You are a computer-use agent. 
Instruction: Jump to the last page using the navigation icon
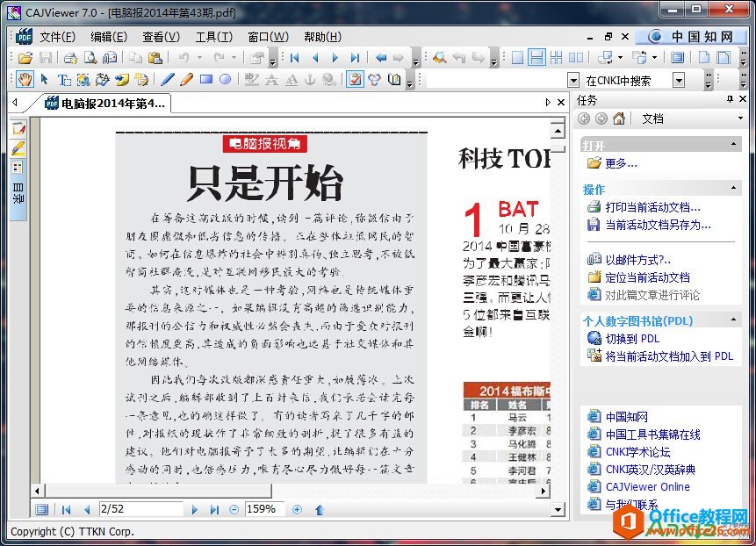tap(356, 56)
